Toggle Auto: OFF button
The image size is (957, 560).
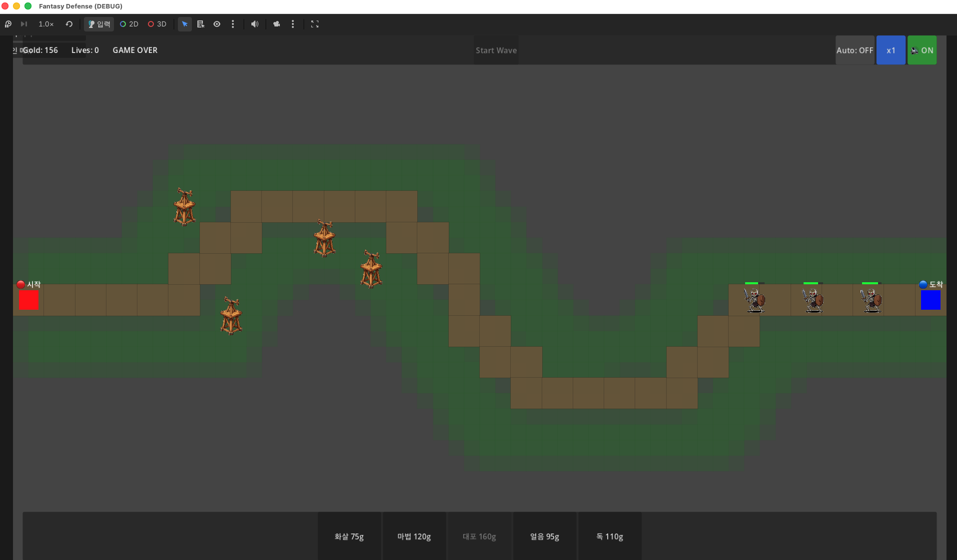(x=855, y=50)
